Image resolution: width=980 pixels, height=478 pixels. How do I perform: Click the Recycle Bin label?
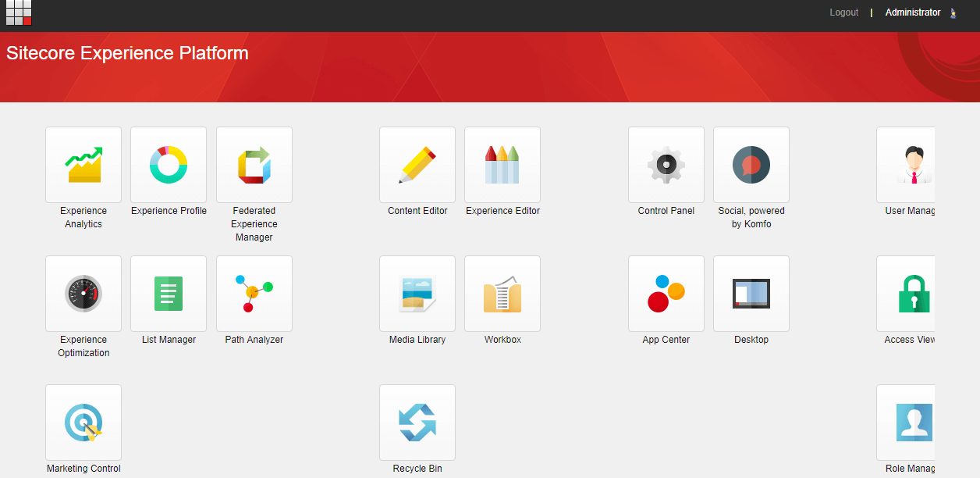pyautogui.click(x=417, y=469)
